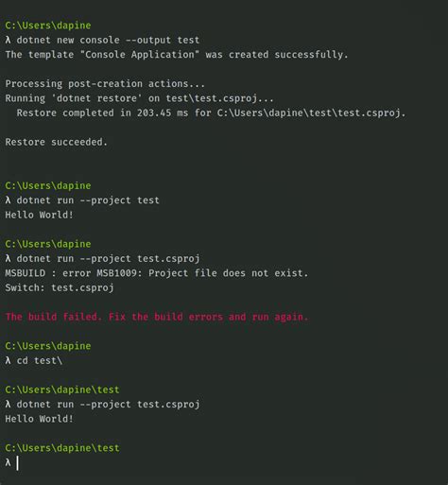Click the command 'dotnet new console --output test'
The height and width of the screenshot is (485, 448).
(108, 40)
